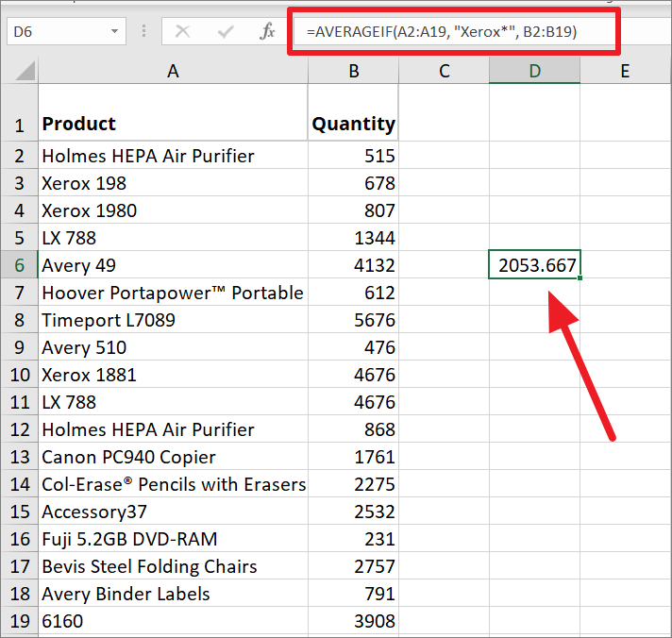Select column C header
Screen dimensions: 672x638
click(444, 71)
